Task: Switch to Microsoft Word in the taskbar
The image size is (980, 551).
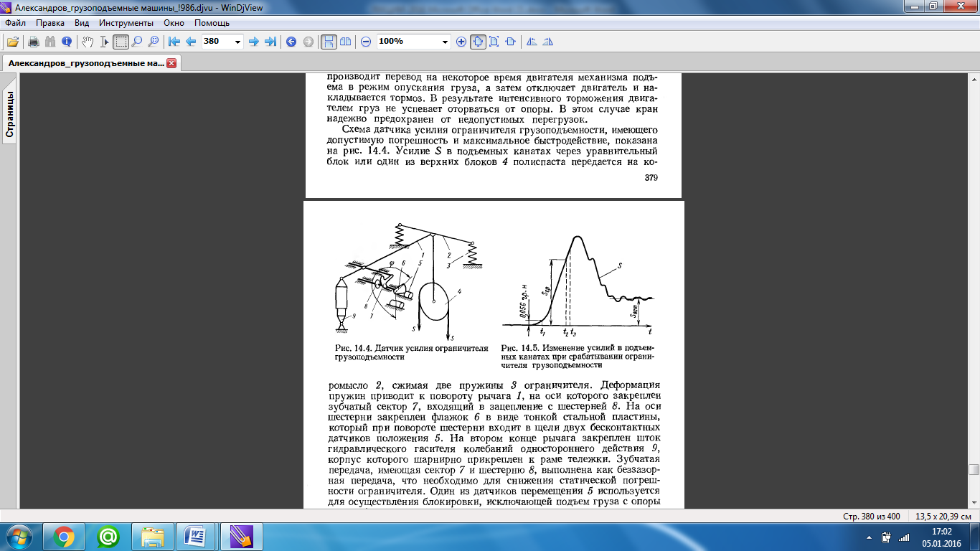Action: (196, 536)
